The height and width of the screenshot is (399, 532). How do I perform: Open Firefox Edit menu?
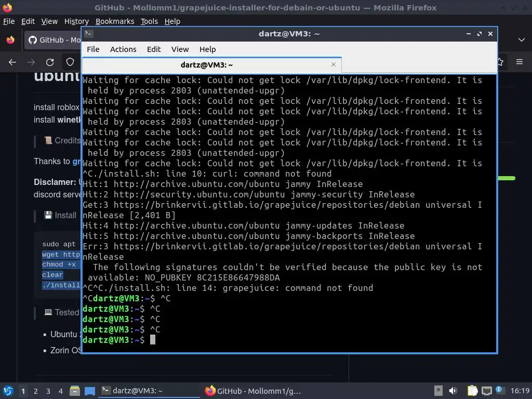pos(28,21)
